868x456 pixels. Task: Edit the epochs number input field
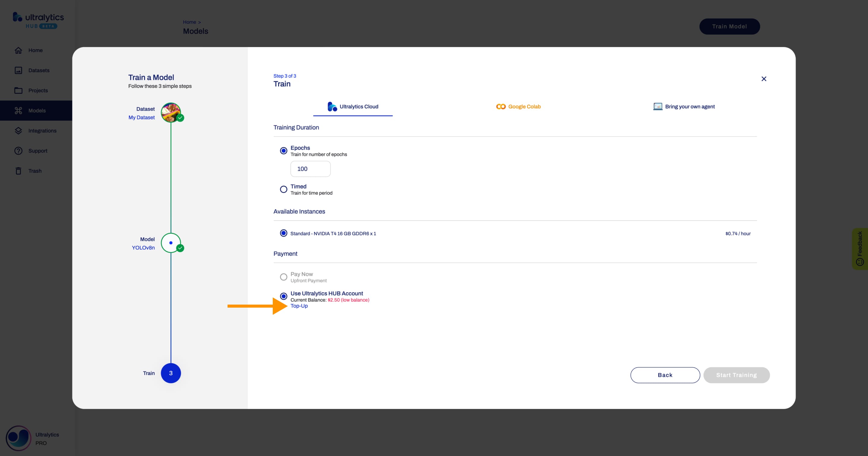click(x=310, y=169)
